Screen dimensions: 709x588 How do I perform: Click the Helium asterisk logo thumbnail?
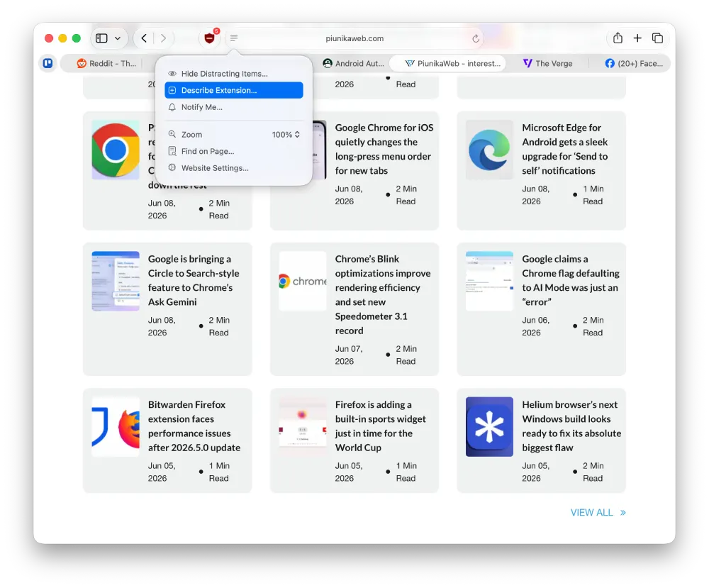tap(489, 426)
